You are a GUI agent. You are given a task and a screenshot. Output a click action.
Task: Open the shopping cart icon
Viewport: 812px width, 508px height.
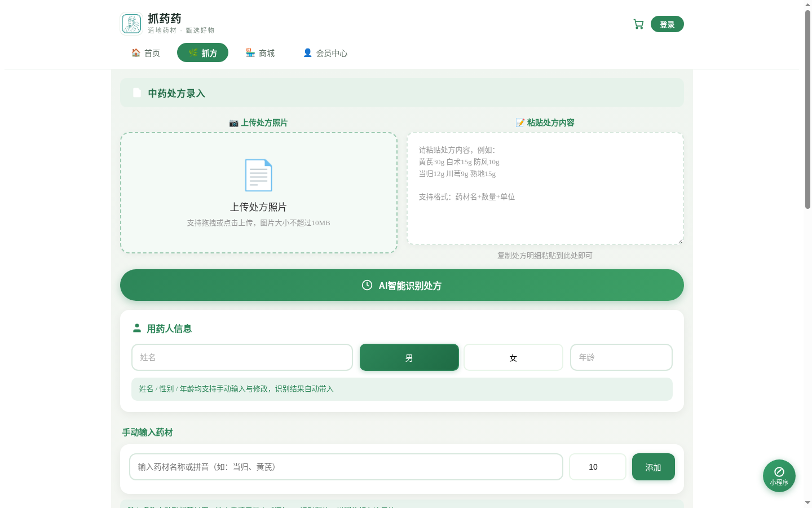pos(638,24)
